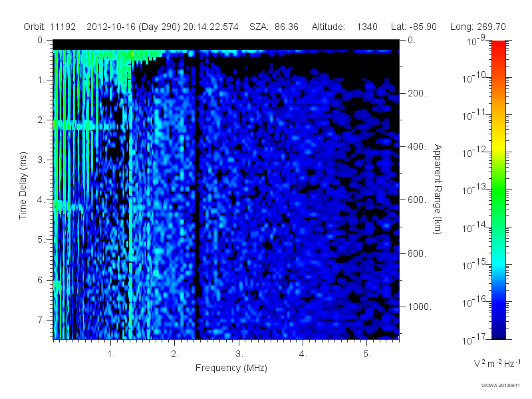Click the '800.' Apparent Range tick label
The width and height of the screenshot is (532, 399).
[x=417, y=253]
